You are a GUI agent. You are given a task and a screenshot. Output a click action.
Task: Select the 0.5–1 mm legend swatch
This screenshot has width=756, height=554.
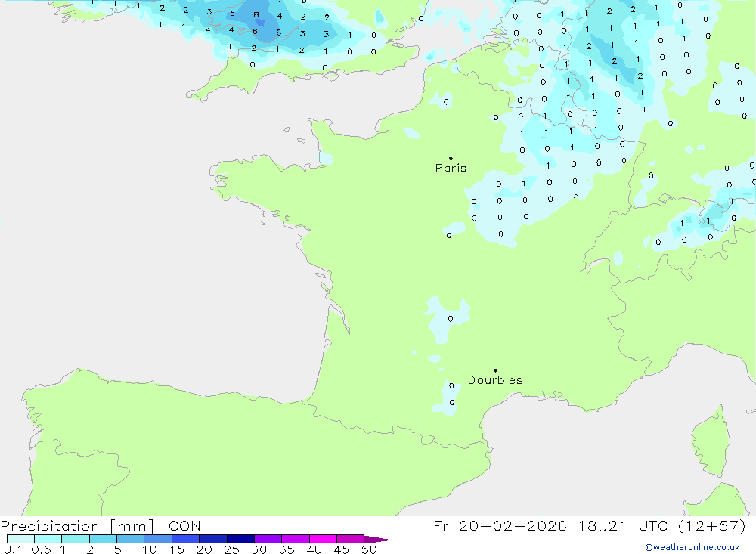[48, 539]
